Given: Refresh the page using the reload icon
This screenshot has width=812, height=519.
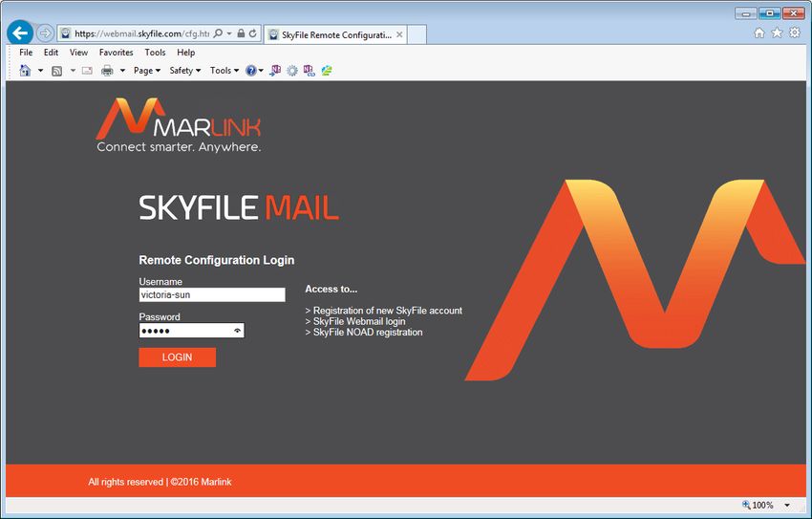Looking at the screenshot, I should pyautogui.click(x=253, y=33).
